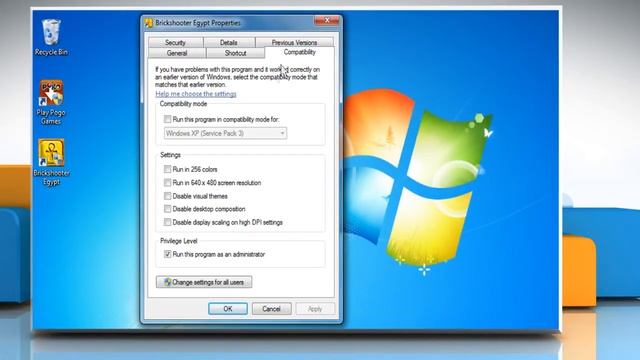Screen dimensions: 640x360
Task: Enable Run in 640 x 480 screen resolution
Action: click(167, 182)
